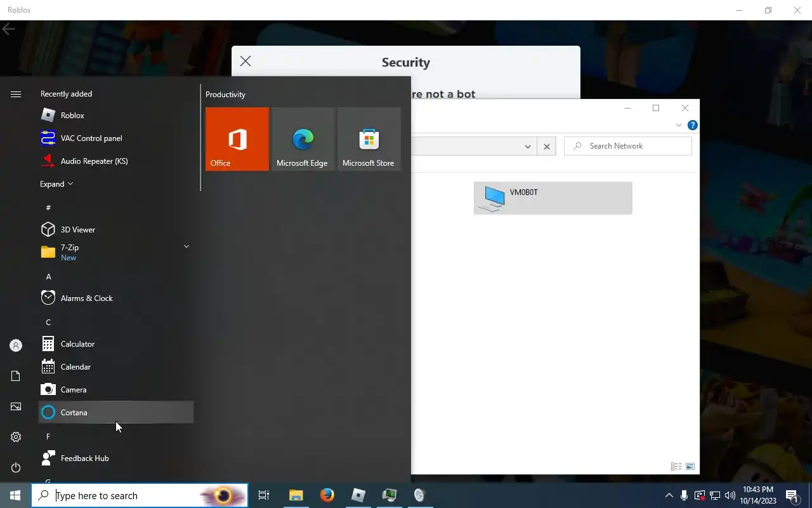Switch to details view in Network window
812x508 pixels.
coord(676,467)
